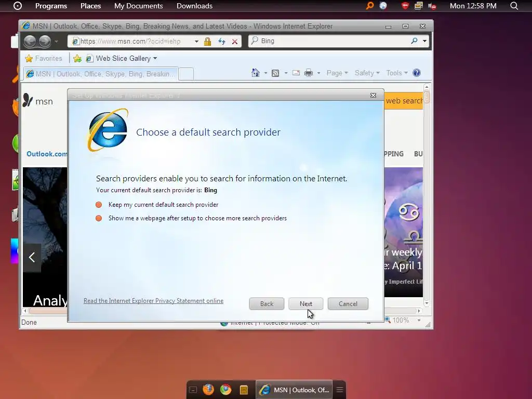Click the vertical scrollbar down arrow
Image resolution: width=532 pixels, height=399 pixels.
pos(427,303)
